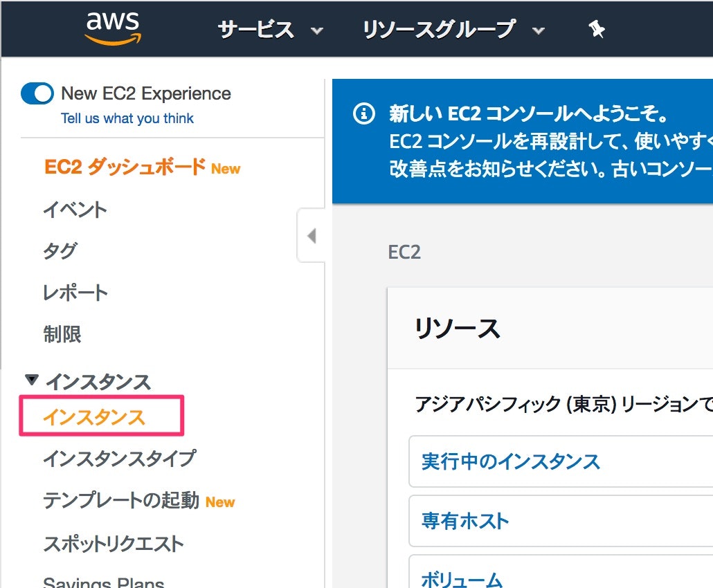Open スポットリクエスト in the sidebar
The width and height of the screenshot is (713, 588).
(114, 544)
